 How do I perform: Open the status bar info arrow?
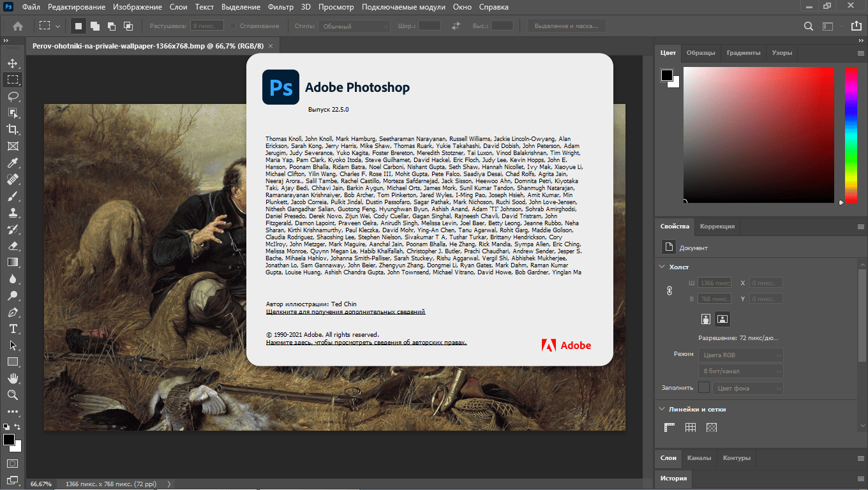[169, 484]
